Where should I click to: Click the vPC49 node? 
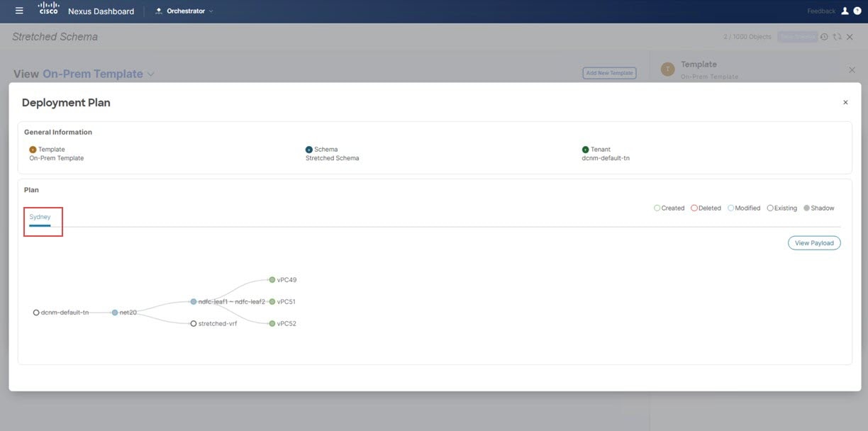click(x=272, y=280)
